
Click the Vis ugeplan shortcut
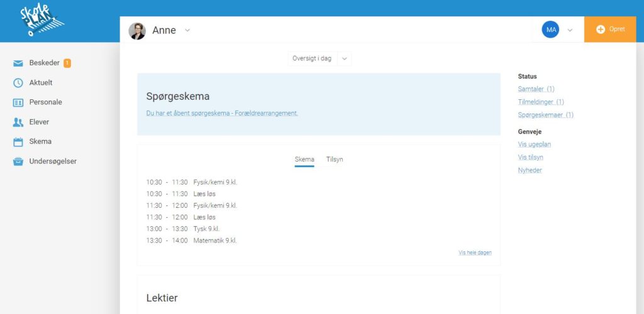point(535,144)
